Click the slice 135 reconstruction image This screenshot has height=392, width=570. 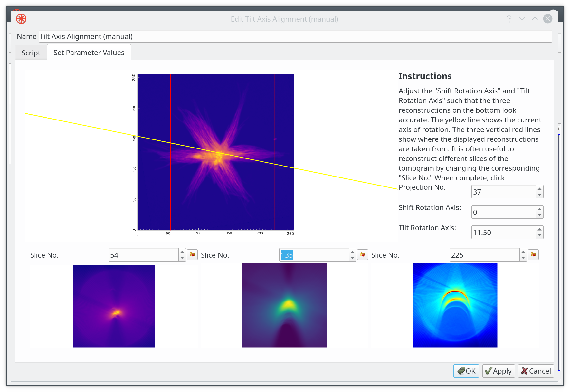[x=284, y=305]
